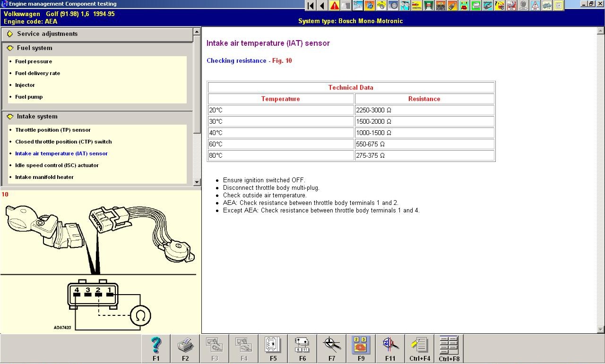Open the F5 wiring diagram button

(273, 348)
